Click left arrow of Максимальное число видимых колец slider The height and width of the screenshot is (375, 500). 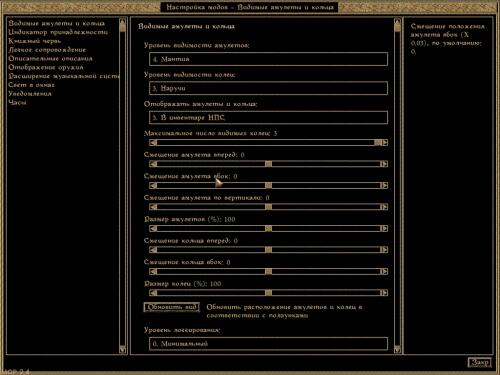153,143
